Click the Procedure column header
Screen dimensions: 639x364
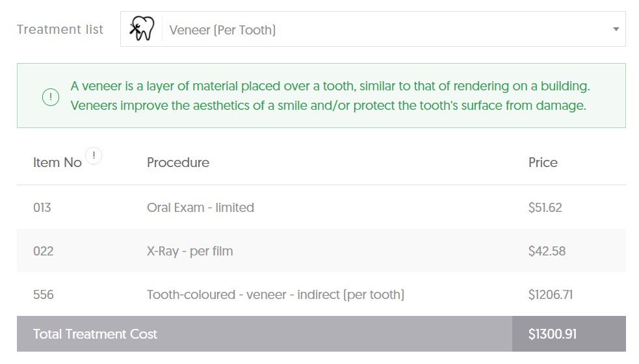178,162
